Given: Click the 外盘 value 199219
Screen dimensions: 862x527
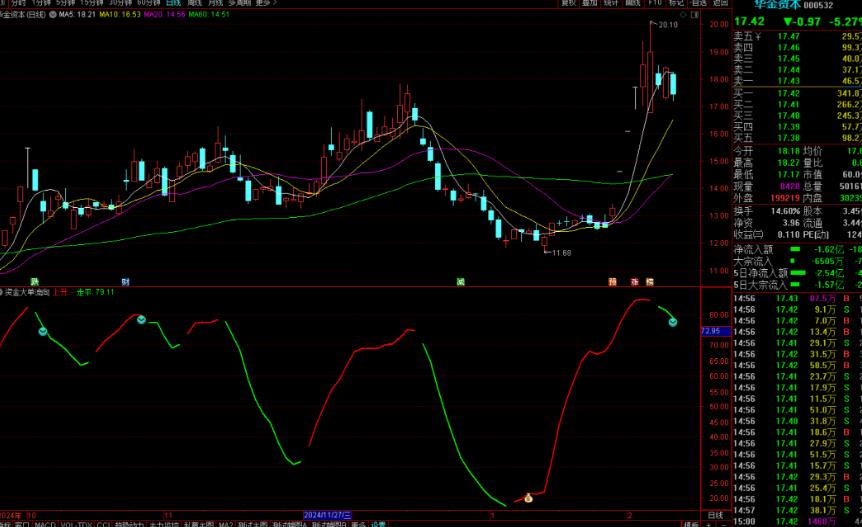Looking at the screenshot, I should click(x=785, y=198).
